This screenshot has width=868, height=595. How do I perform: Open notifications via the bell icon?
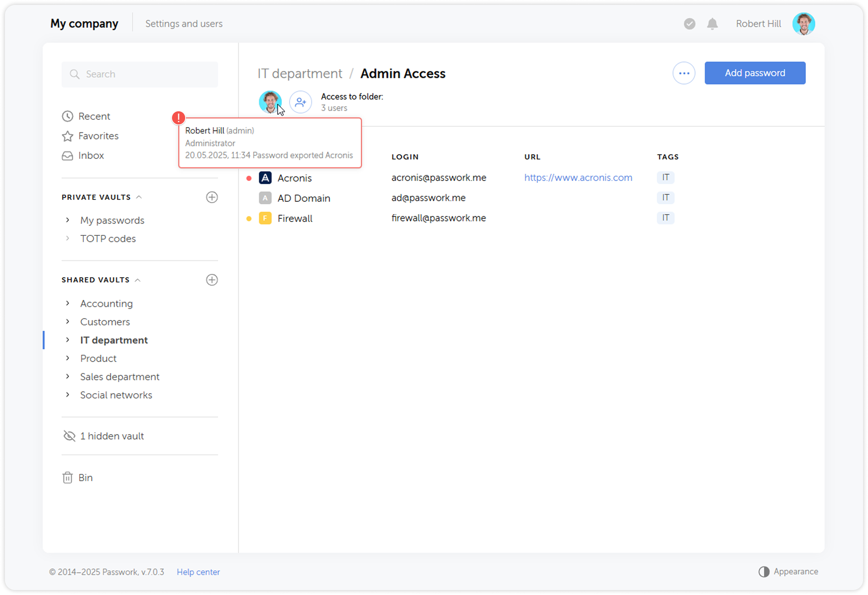tap(712, 23)
